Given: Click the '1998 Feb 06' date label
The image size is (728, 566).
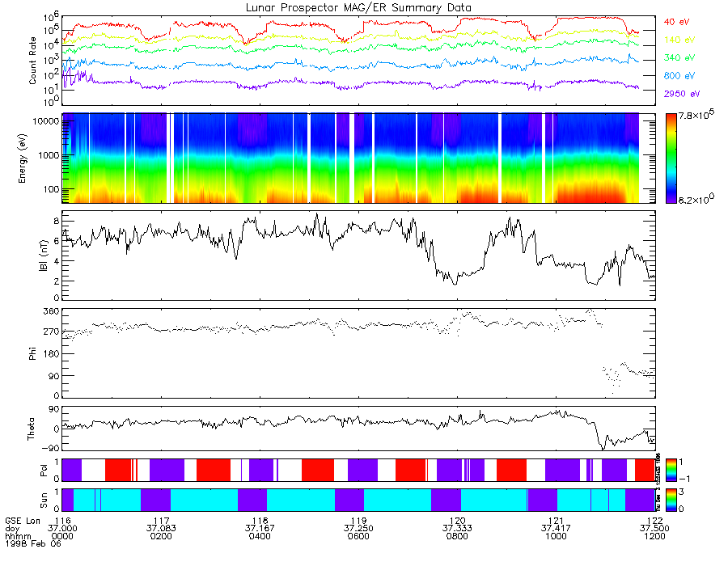Looking at the screenshot, I should 32,543.
